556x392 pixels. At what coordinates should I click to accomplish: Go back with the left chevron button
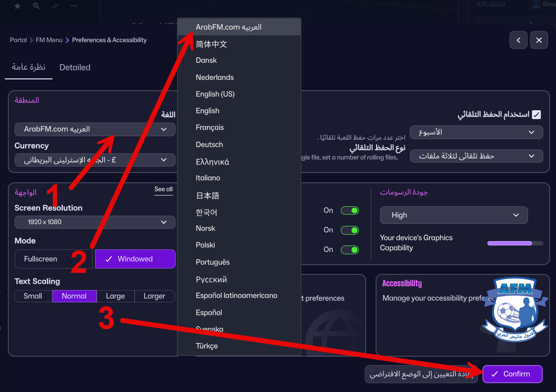pos(518,40)
